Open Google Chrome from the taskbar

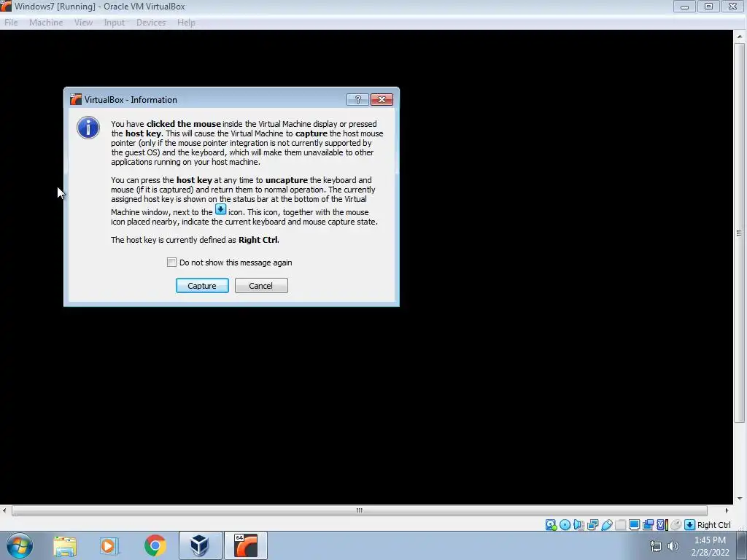155,545
